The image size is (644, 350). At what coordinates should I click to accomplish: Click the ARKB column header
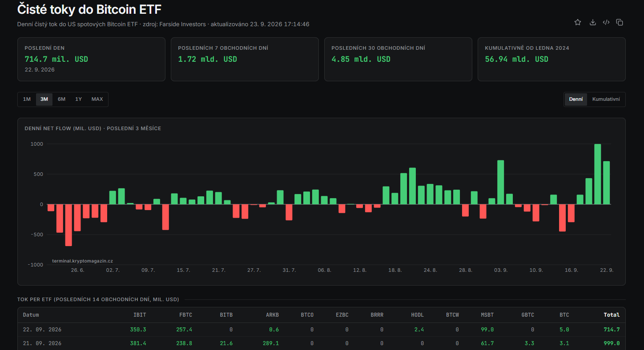coord(272,315)
